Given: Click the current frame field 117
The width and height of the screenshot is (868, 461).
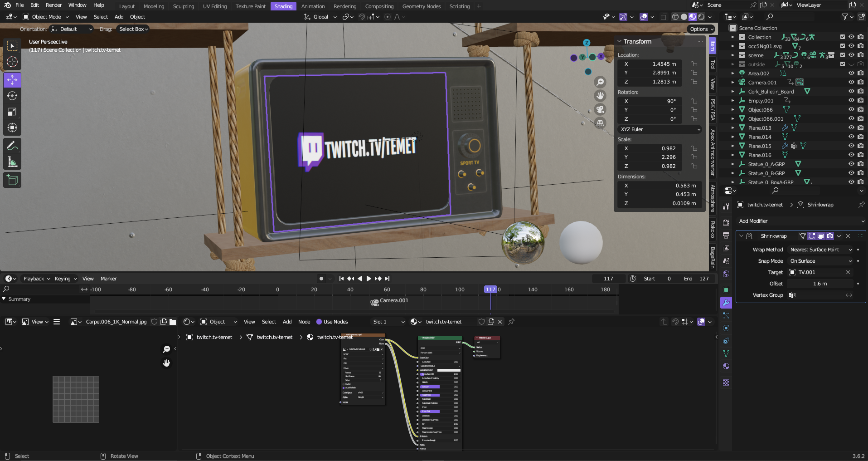Looking at the screenshot, I should coord(608,279).
